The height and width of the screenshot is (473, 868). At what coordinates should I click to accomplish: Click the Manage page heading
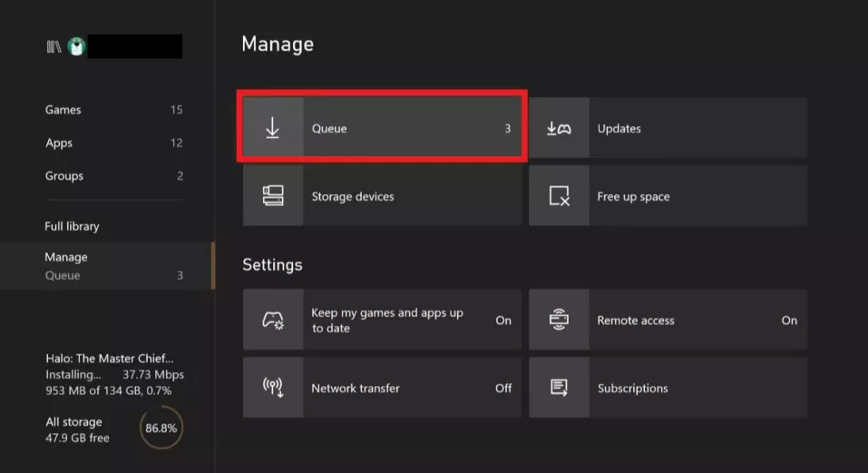point(278,44)
